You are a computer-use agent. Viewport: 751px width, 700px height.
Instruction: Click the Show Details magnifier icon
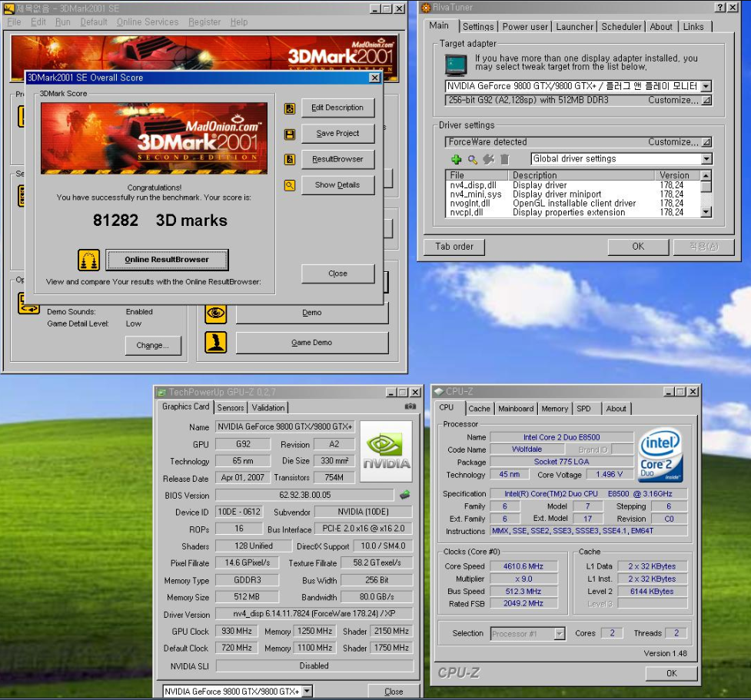290,185
